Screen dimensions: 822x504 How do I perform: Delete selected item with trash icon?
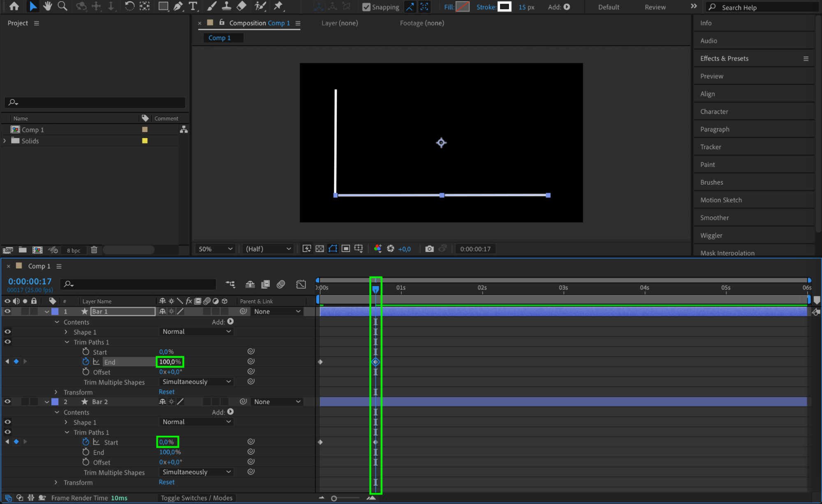(94, 250)
